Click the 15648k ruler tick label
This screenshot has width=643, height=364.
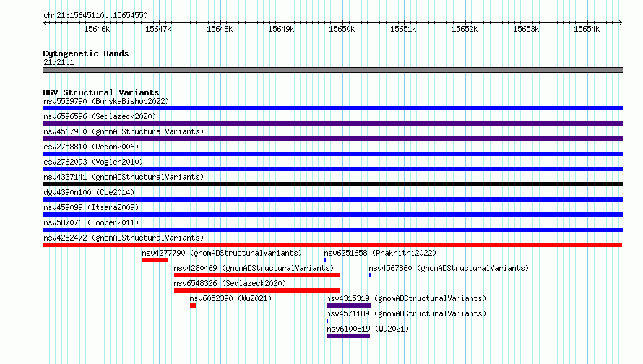[220, 29]
